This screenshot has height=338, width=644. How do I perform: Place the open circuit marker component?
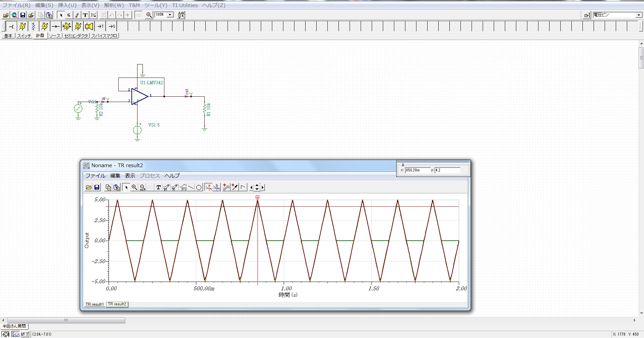pyautogui.click(x=34, y=26)
